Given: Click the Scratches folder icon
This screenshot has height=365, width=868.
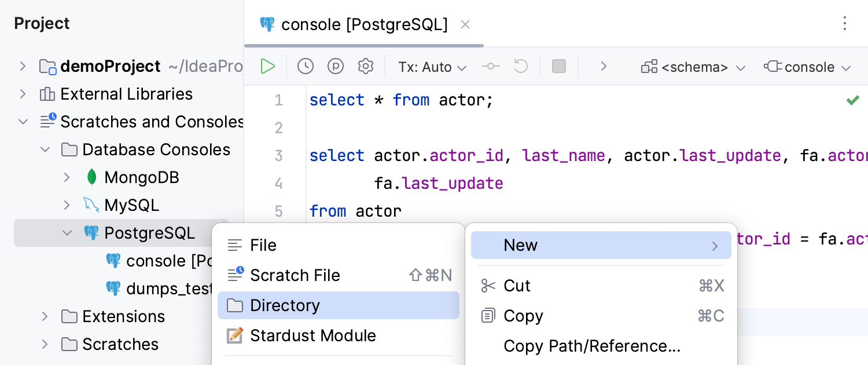Looking at the screenshot, I should click(x=69, y=344).
